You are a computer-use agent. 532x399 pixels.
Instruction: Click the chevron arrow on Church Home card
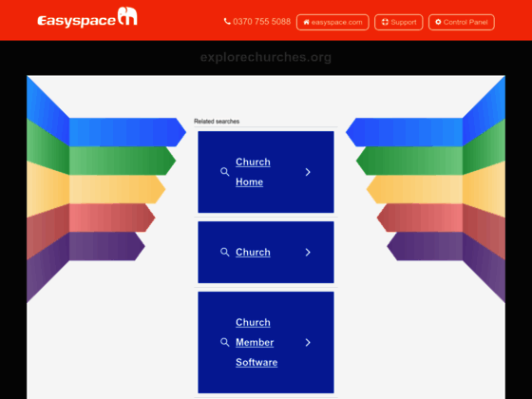tap(308, 172)
